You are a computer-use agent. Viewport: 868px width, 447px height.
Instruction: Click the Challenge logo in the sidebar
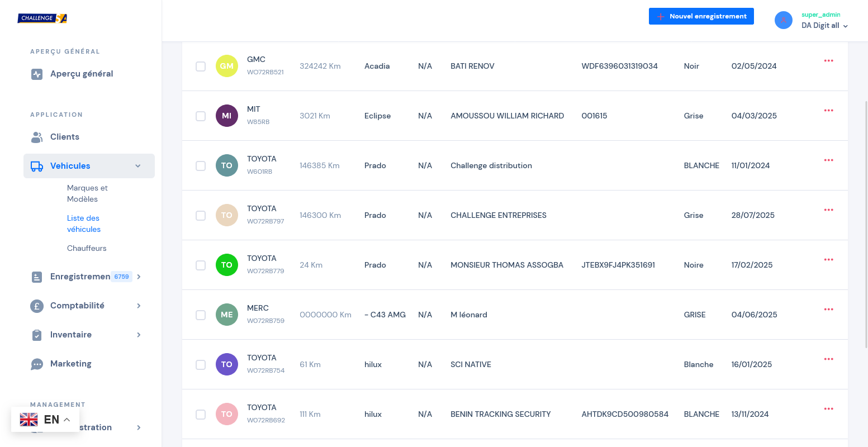tap(42, 18)
